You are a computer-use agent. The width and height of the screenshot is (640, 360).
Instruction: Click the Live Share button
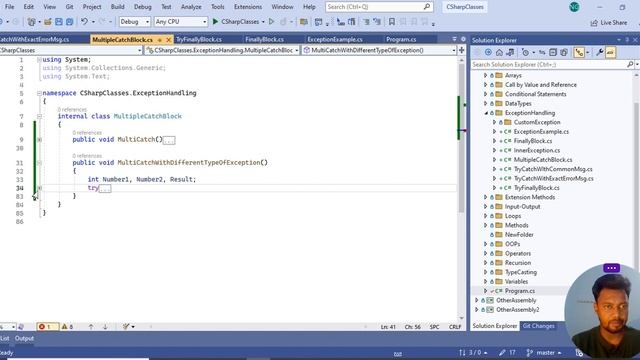coord(609,23)
